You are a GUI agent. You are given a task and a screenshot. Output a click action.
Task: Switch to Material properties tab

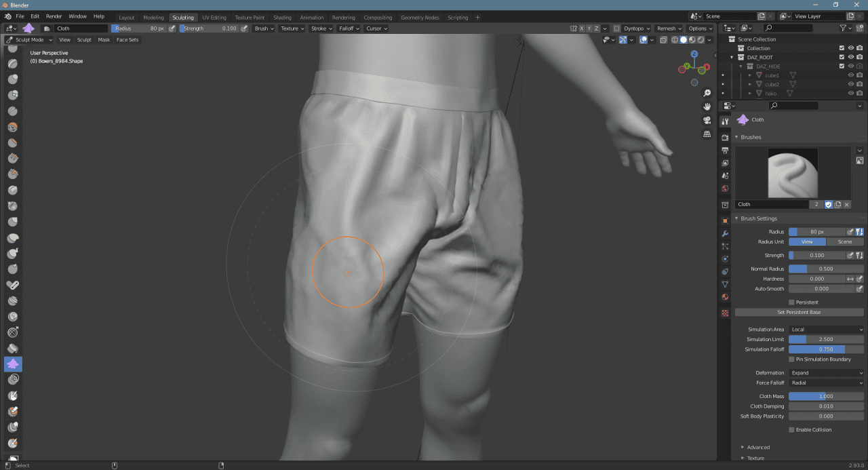724,312
